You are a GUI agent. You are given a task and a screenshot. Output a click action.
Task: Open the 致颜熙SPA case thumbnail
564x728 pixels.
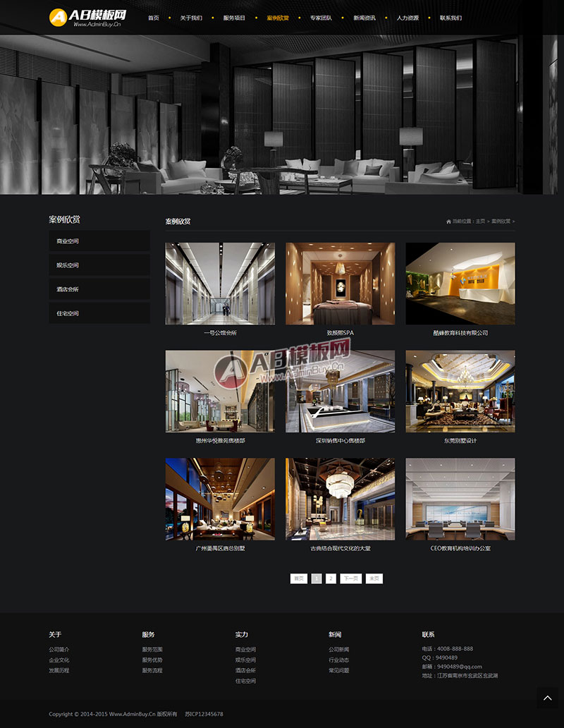(341, 284)
